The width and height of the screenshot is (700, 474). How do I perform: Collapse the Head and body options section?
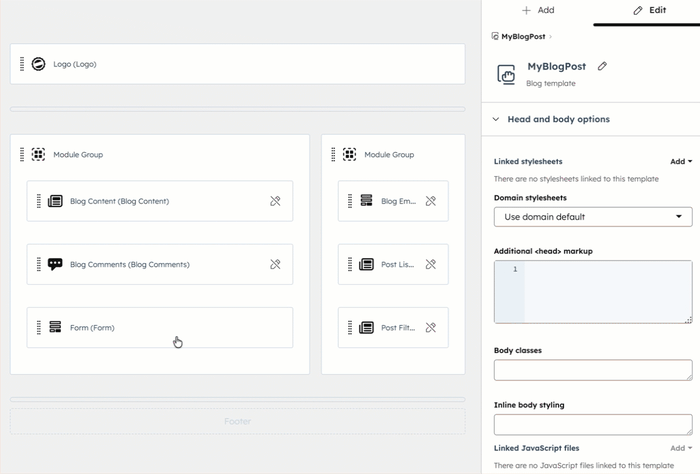(x=495, y=119)
